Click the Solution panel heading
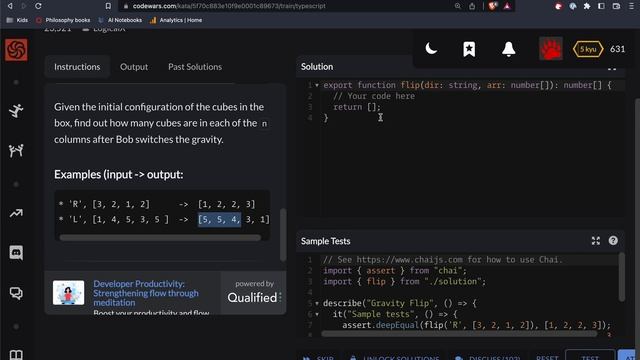This screenshot has width=640, height=360. click(317, 67)
